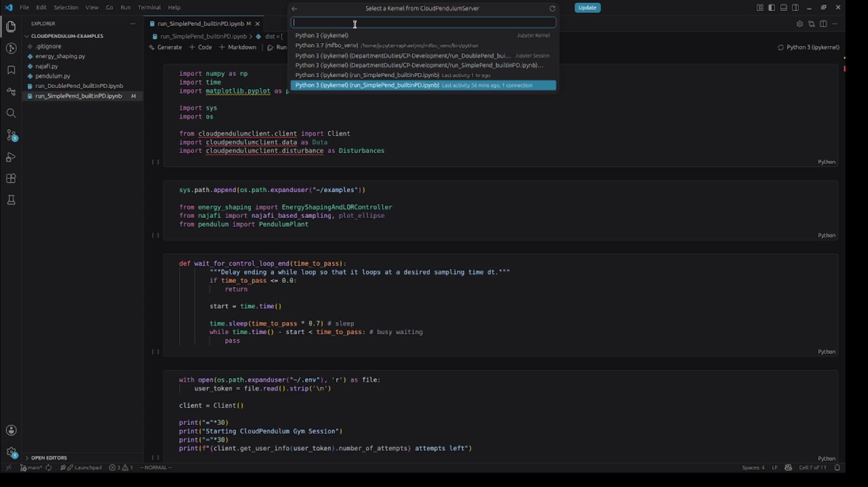Open run_DoublePend_builtinPD.ipynb in Explorer
Viewport: 868px width, 487px height.
click(79, 86)
